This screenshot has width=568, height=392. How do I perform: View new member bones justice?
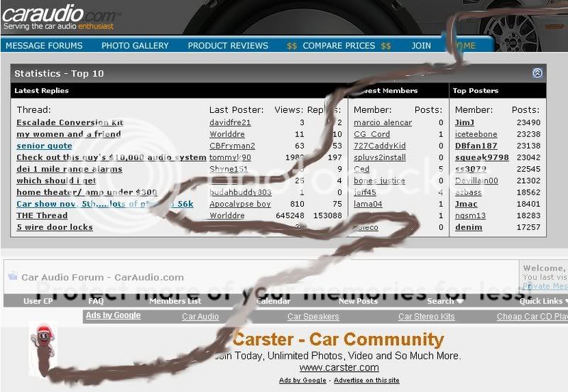[x=379, y=180]
